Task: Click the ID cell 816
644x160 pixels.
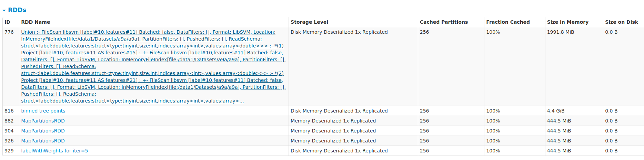Action: [9, 111]
